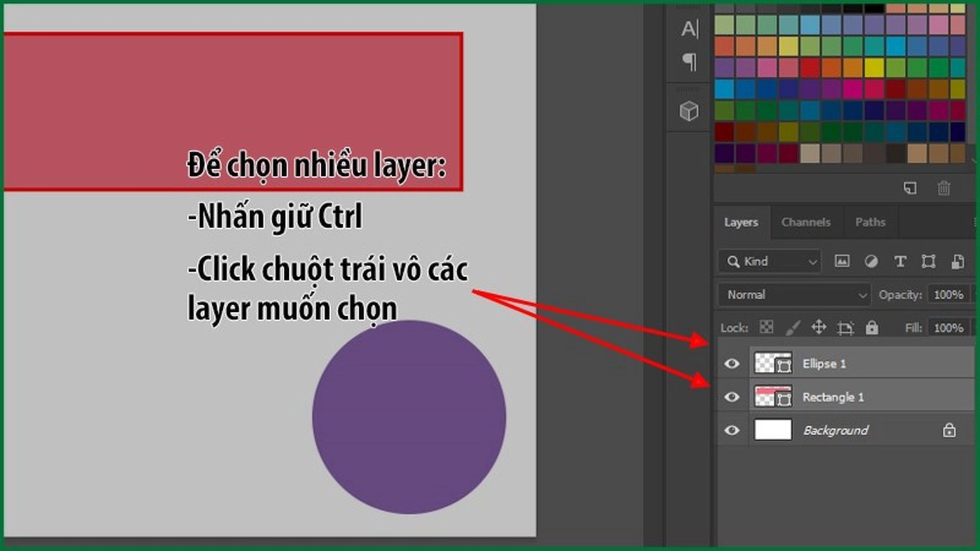Switch to the Paths tab

tap(870, 222)
